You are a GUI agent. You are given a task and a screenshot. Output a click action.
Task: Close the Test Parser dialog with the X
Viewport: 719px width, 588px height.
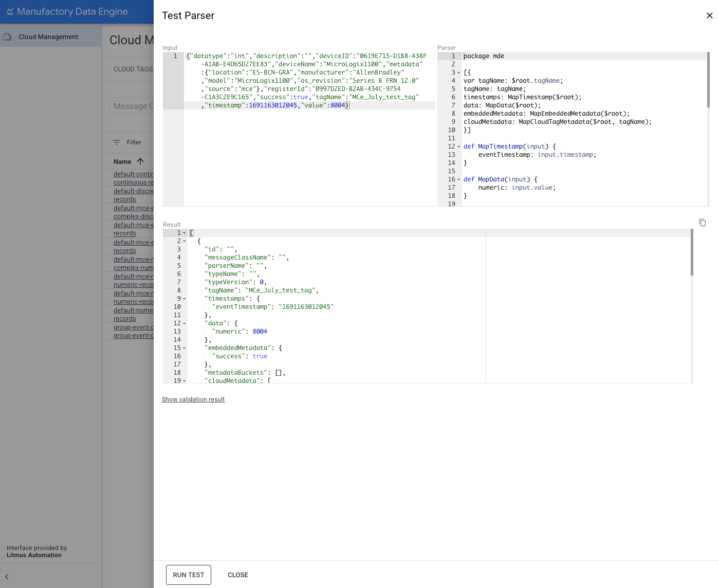tap(709, 15)
